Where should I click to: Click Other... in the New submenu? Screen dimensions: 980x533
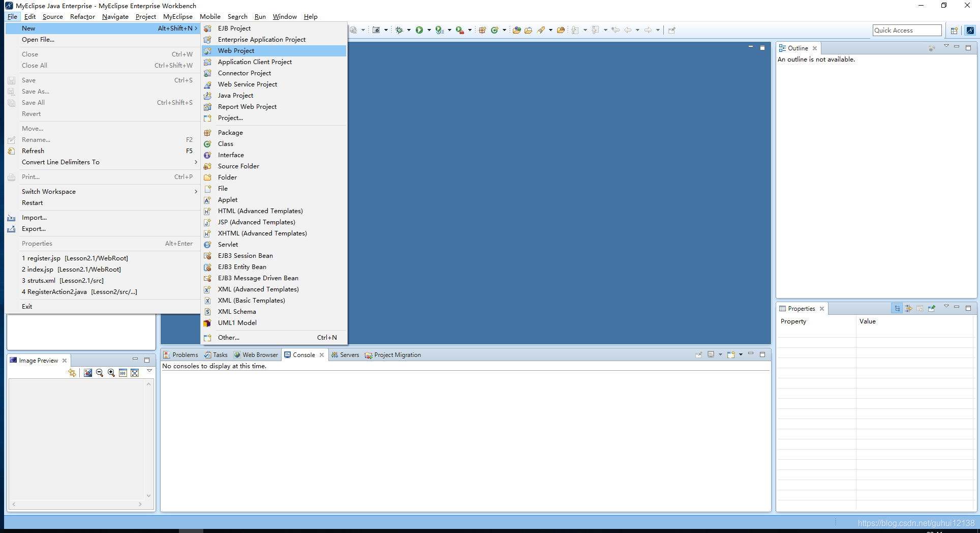274,337
